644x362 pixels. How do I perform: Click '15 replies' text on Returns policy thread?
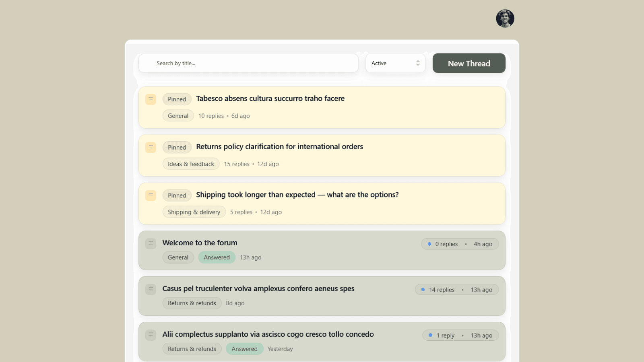point(237,164)
